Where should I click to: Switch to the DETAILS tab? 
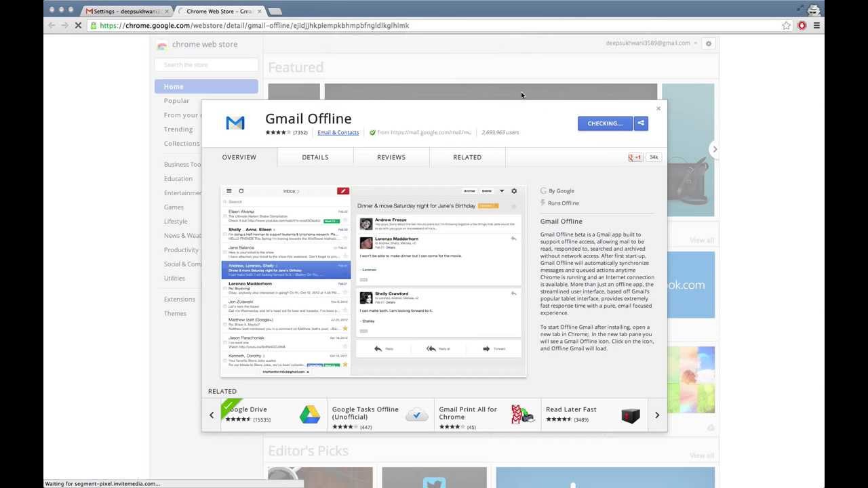(x=315, y=157)
